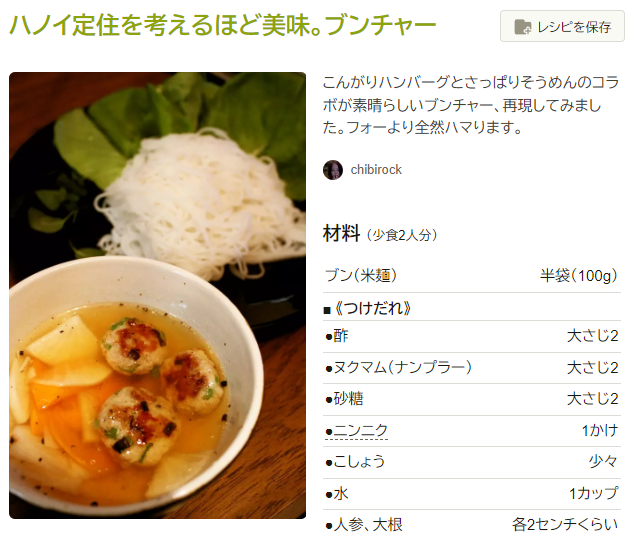The width and height of the screenshot is (638, 540).
Task: Click the serving size (少食2人分) text
Action: coord(402,235)
